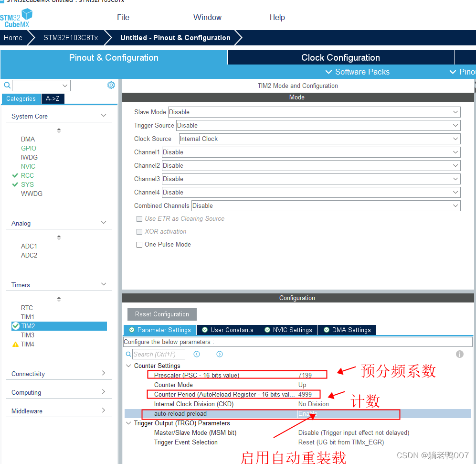Click the check circle icon beside TIM2

15,326
